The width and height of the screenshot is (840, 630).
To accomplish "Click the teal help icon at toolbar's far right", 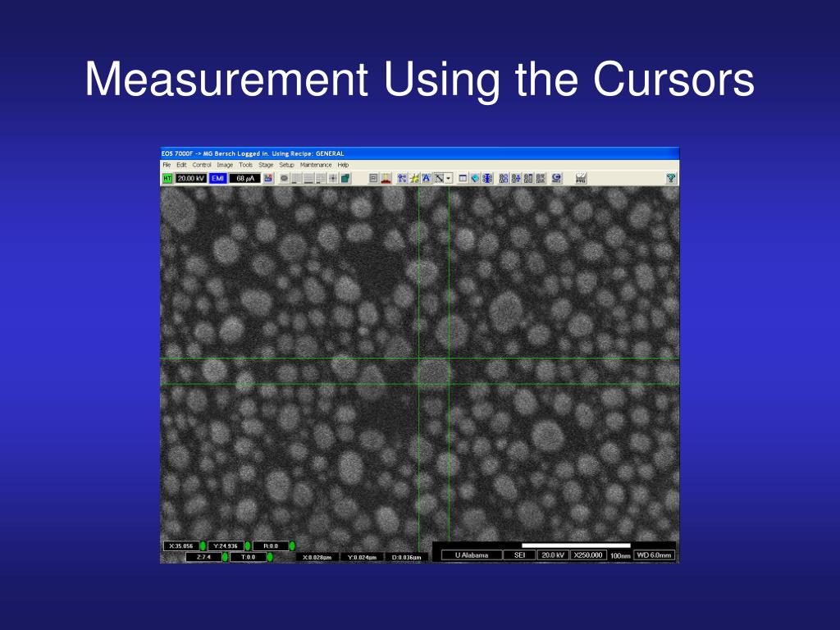I will coord(671,178).
